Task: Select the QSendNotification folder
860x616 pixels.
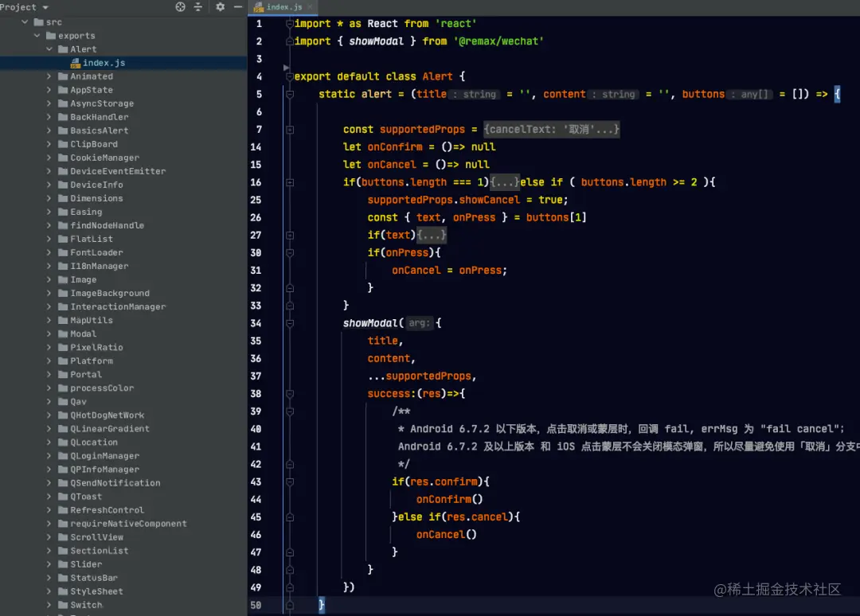Action: (x=115, y=483)
